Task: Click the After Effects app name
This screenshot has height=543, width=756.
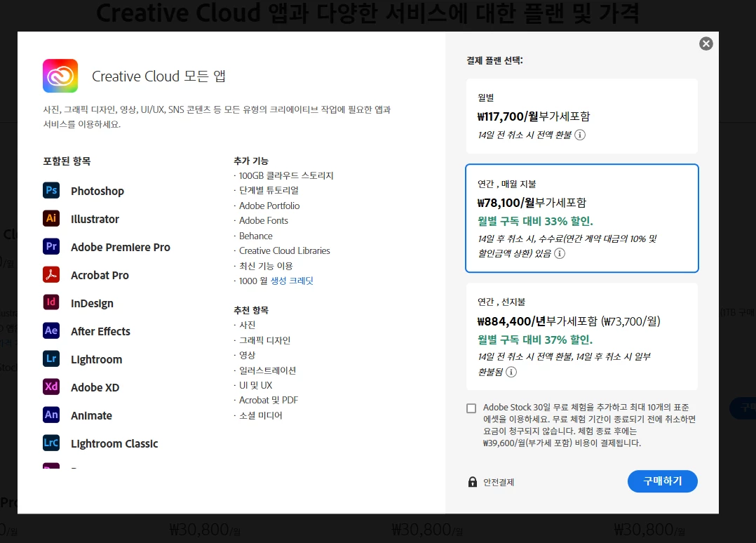Action: [100, 331]
